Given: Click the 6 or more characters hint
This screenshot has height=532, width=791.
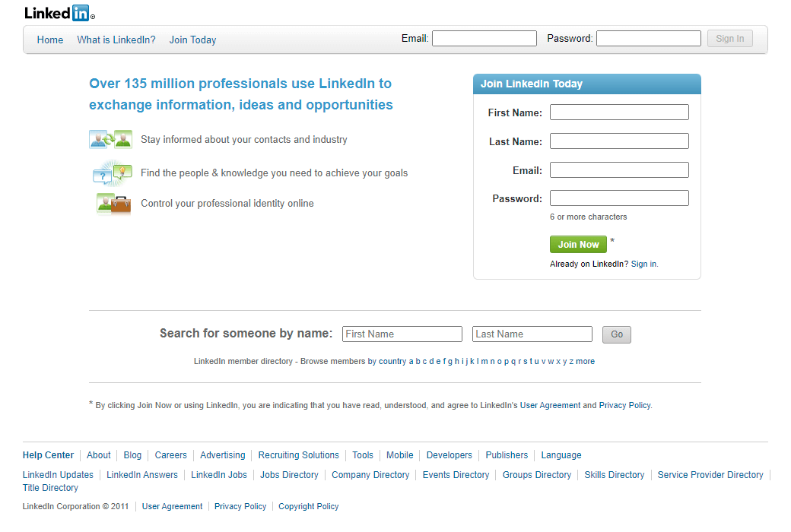Looking at the screenshot, I should tap(588, 217).
